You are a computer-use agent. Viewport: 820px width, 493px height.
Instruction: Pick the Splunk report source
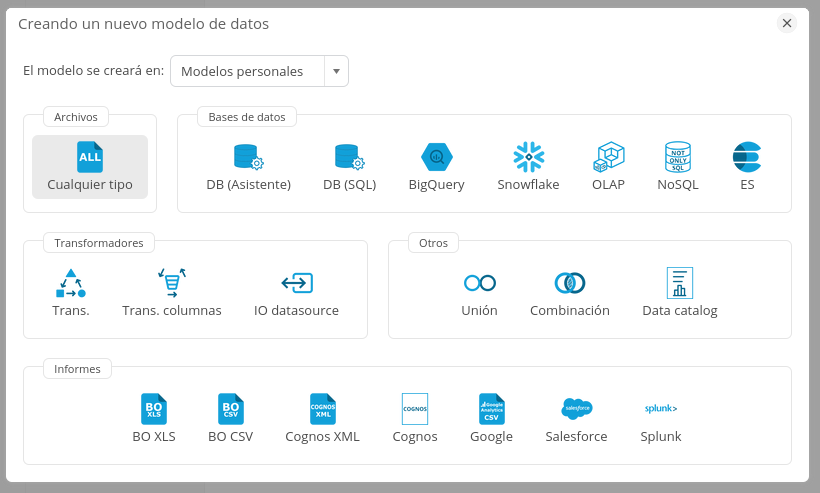(x=661, y=410)
